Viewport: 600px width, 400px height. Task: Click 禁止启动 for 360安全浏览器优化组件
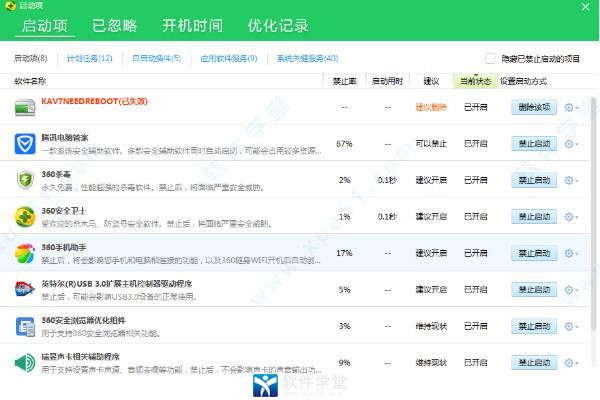pos(534,326)
